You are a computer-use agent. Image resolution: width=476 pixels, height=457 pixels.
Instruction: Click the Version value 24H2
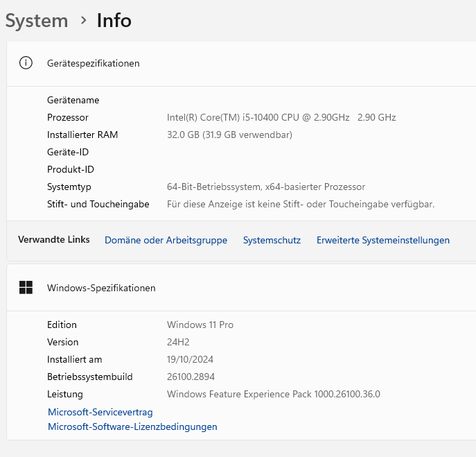[x=178, y=342]
